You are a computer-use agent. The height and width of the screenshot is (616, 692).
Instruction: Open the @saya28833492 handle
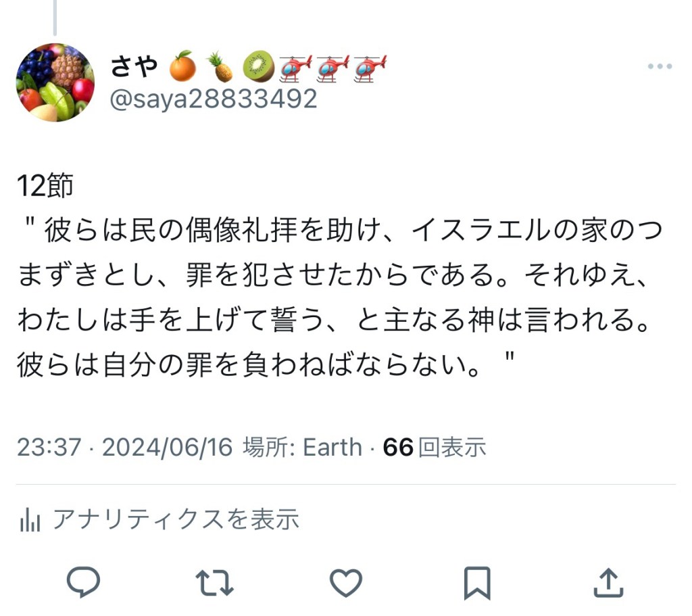pos(213,99)
